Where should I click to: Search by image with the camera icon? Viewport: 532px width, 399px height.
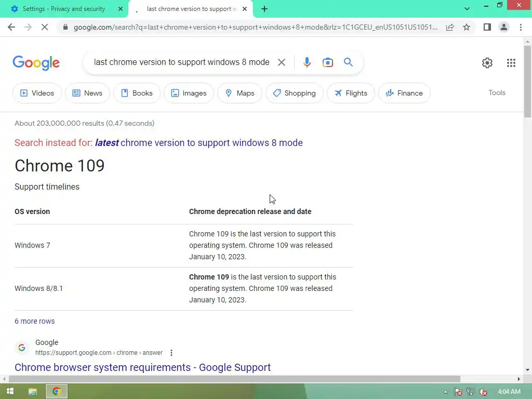coord(328,62)
